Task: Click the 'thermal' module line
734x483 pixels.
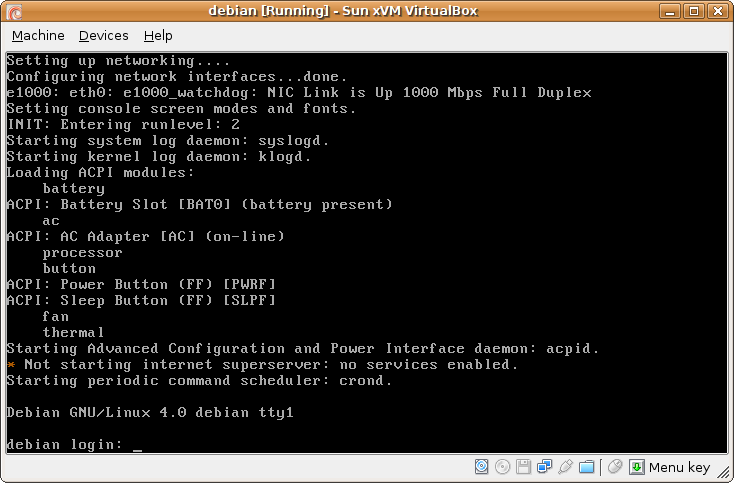Action: click(x=73, y=332)
